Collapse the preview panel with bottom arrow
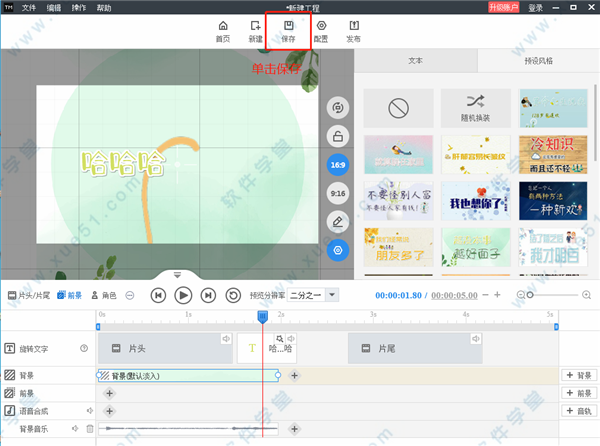 click(x=177, y=274)
